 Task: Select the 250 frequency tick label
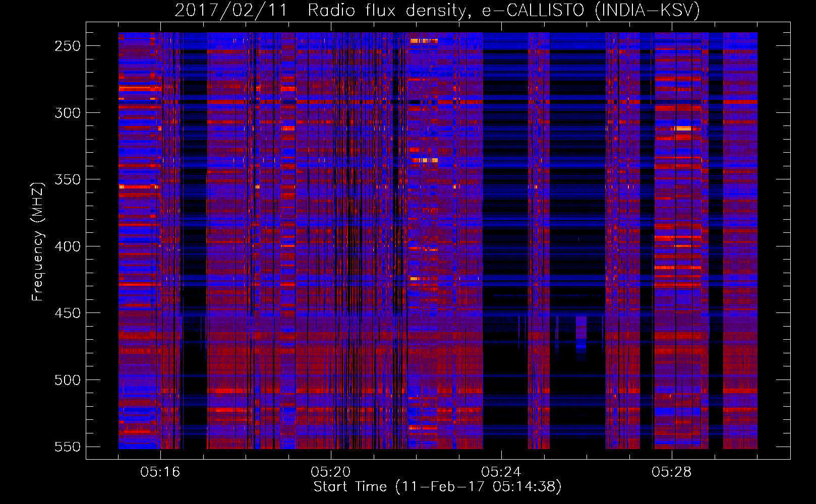coord(68,46)
